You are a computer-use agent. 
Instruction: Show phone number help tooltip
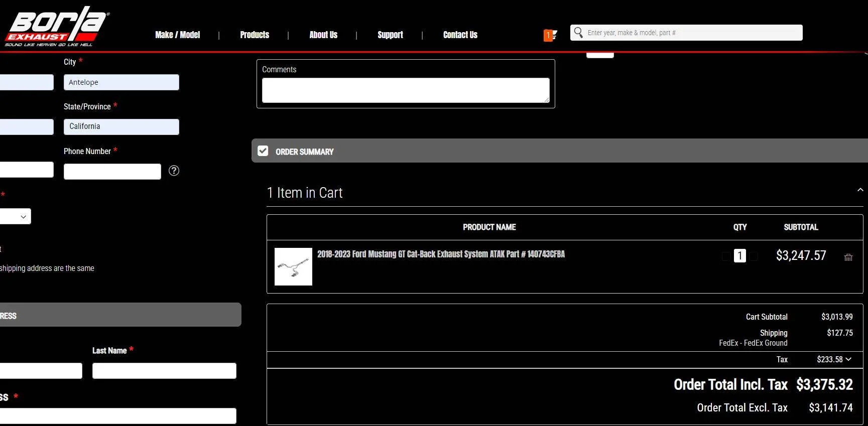tap(174, 171)
